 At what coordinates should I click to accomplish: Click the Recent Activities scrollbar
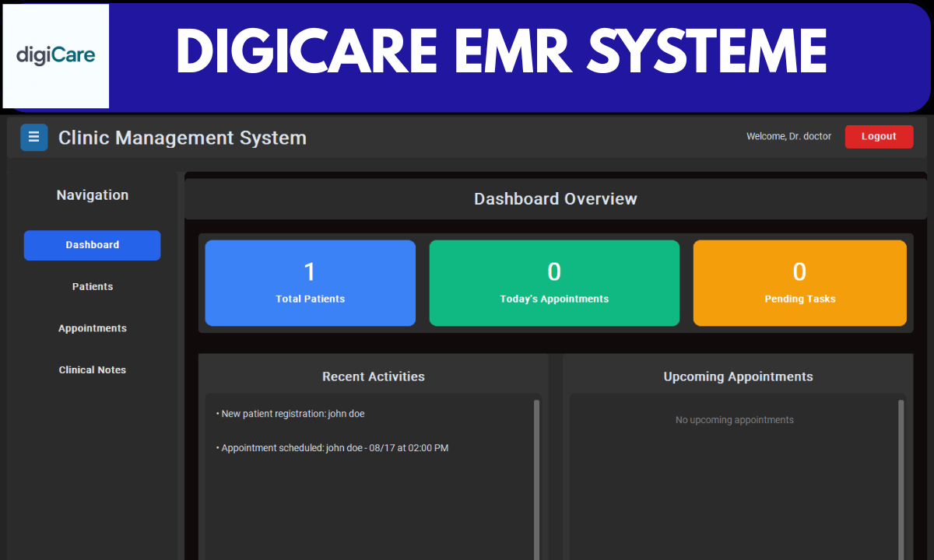[536, 480]
